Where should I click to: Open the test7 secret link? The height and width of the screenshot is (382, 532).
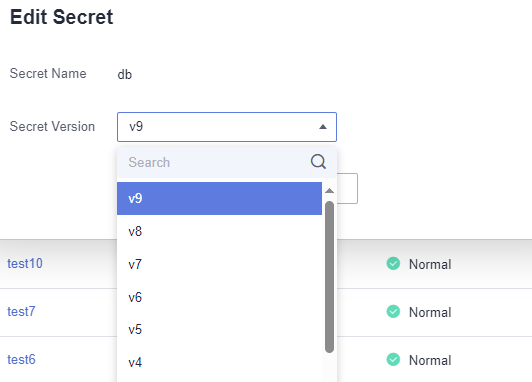pos(21,311)
